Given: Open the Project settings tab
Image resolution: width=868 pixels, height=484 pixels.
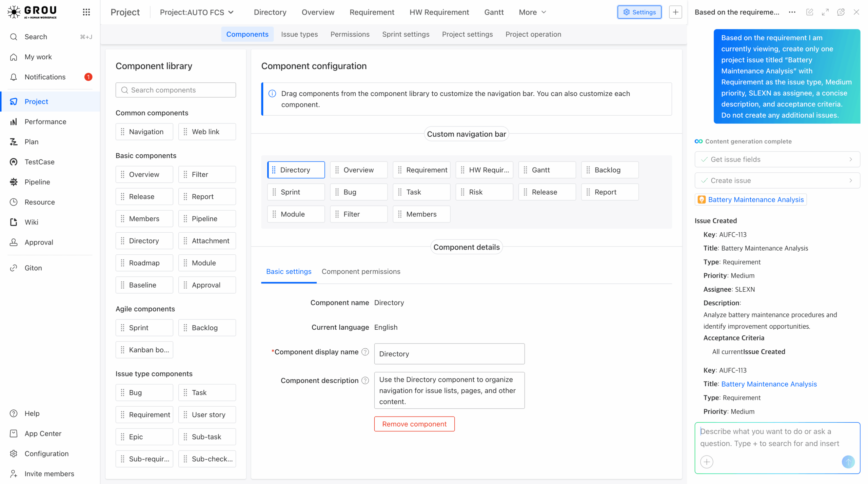Looking at the screenshot, I should tap(467, 34).
